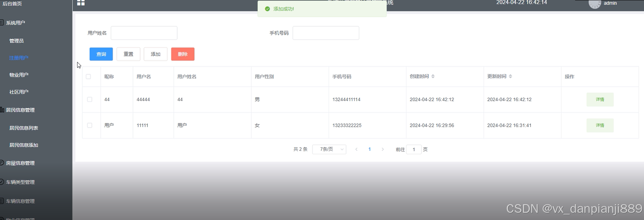Click the 添加成功! notification message
Screen dimensions: 644x220
(x=322, y=9)
